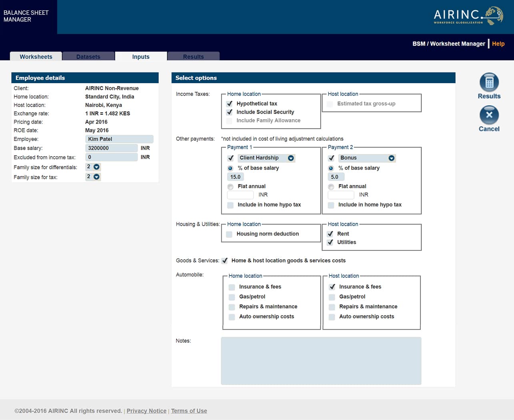Click the client value AIRINC Non-Revenue
This screenshot has height=420, width=514.
(x=112, y=88)
